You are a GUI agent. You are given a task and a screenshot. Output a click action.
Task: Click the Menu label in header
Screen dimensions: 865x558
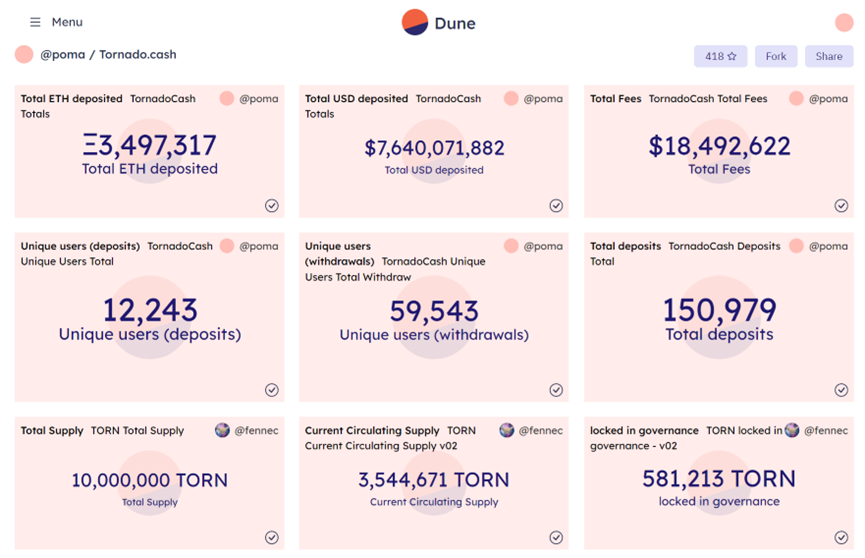pyautogui.click(x=67, y=22)
